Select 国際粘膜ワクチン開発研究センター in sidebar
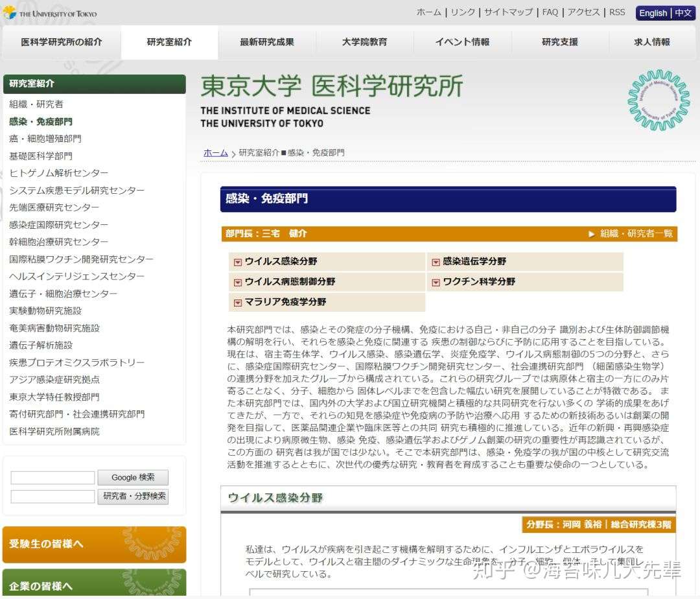The height and width of the screenshot is (599, 700). pyautogui.click(x=81, y=259)
